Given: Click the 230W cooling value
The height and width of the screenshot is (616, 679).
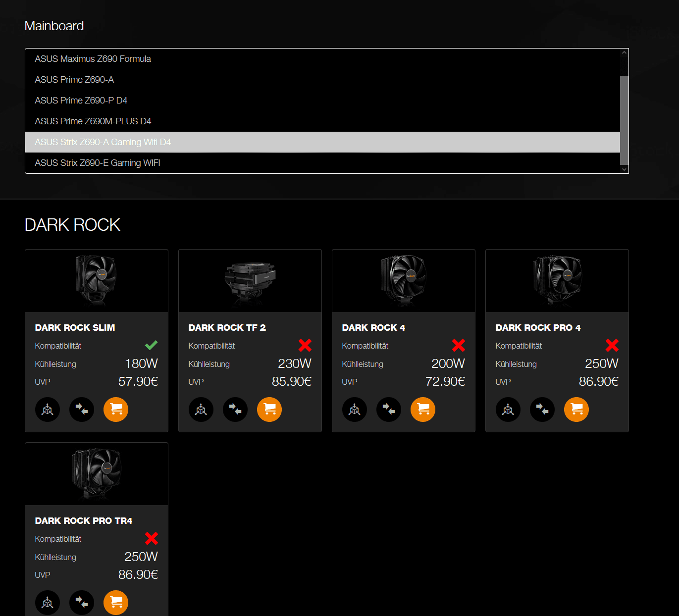Looking at the screenshot, I should [295, 364].
